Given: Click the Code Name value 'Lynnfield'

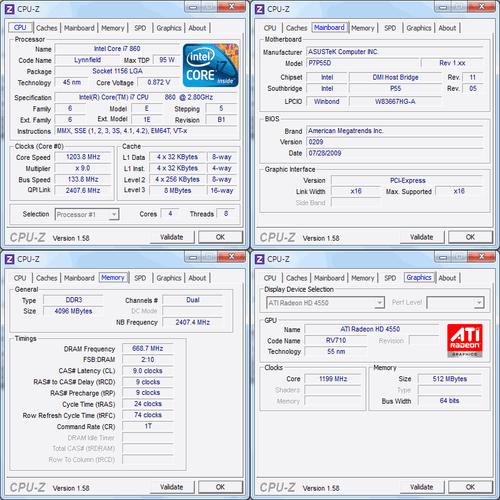Looking at the screenshot, I should pyautogui.click(x=87, y=60).
